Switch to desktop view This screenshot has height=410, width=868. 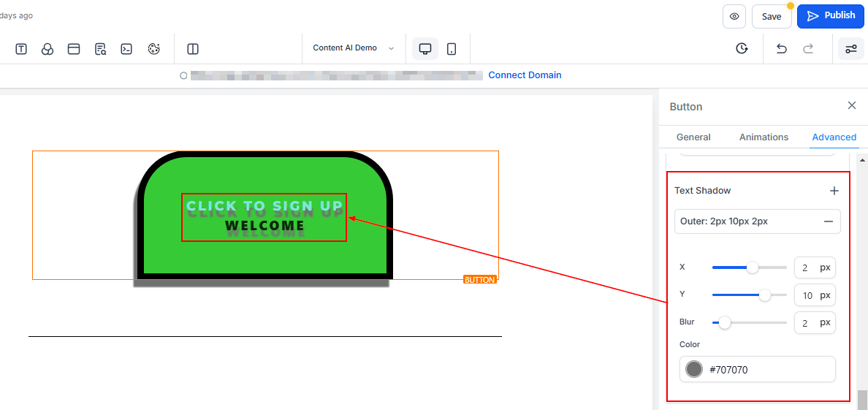click(425, 49)
